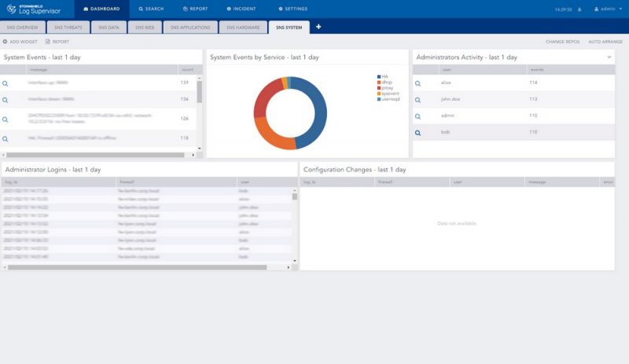Toggle the dhcp legend entry
The image size is (629, 364).
coord(384,82)
